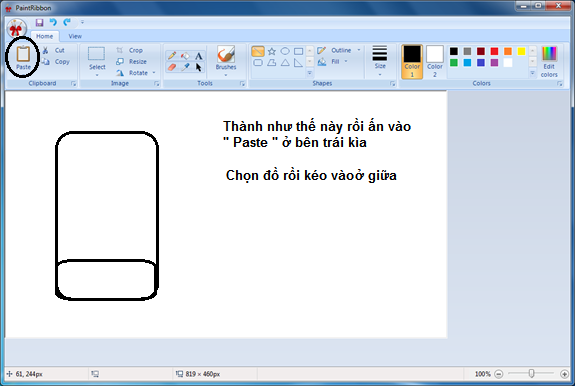The height and width of the screenshot is (387, 577).
Task: Choose the red color swatch
Action: pos(494,51)
